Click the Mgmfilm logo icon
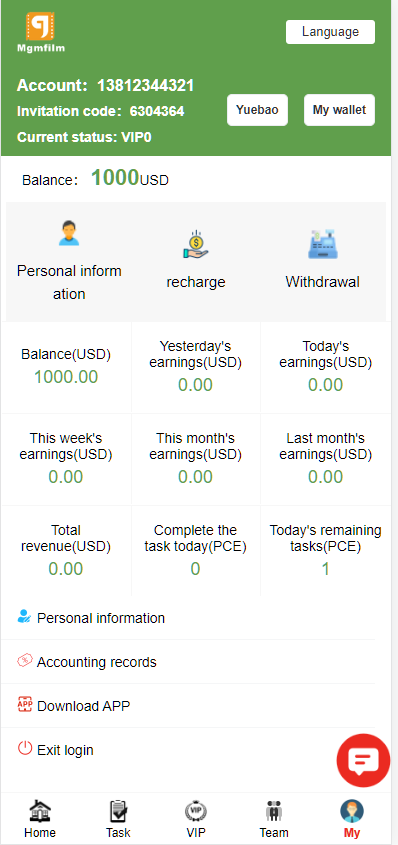 point(40,26)
